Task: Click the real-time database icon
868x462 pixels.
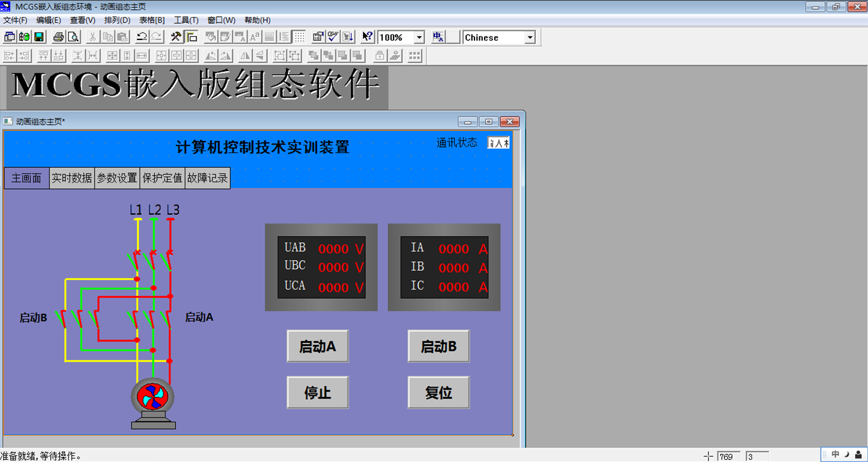Action: [x=24, y=37]
